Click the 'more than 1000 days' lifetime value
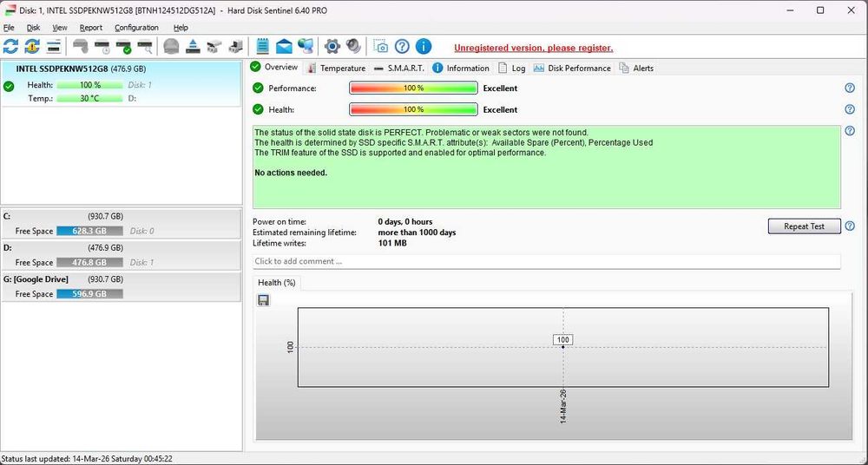 coord(417,232)
